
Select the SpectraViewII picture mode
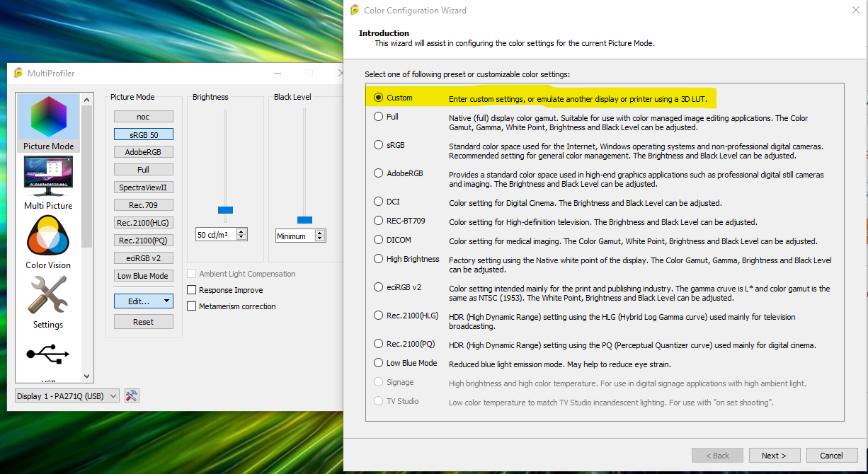click(143, 187)
